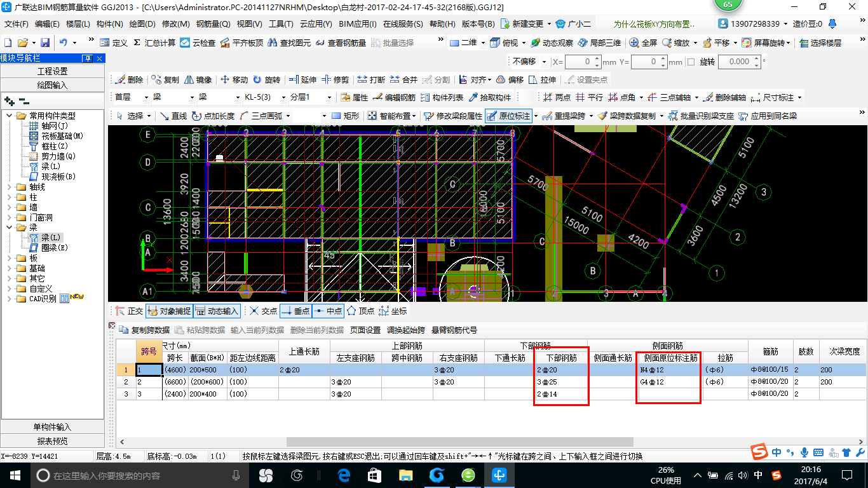Image resolution: width=868 pixels, height=488 pixels.
Task: Click the 平齐板顶 tool
Action: coord(242,43)
